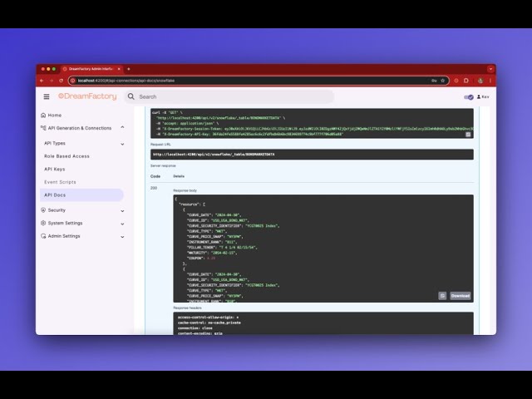
Task: Download the response body
Action: pyautogui.click(x=460, y=296)
